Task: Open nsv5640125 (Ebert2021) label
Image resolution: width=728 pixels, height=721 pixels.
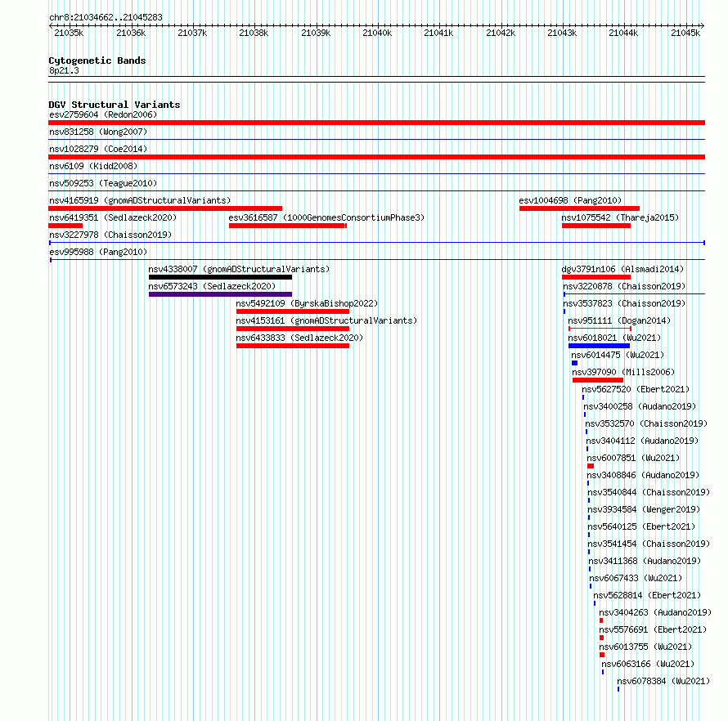Action: 641,526
